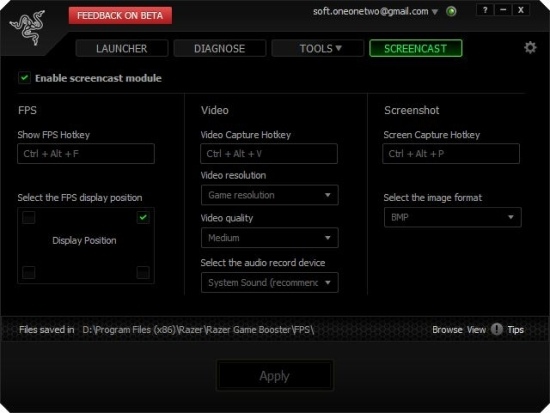Click View to open saved files

(476, 330)
